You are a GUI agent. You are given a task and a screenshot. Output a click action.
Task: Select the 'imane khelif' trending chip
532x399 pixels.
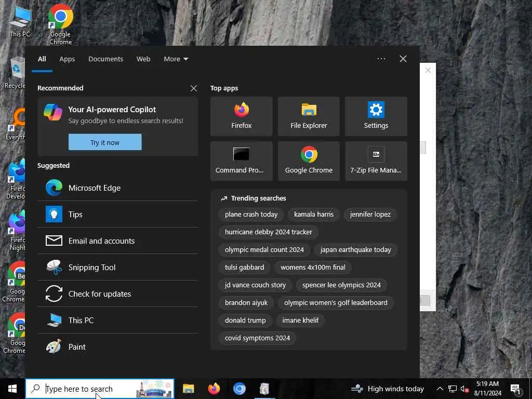(300, 320)
